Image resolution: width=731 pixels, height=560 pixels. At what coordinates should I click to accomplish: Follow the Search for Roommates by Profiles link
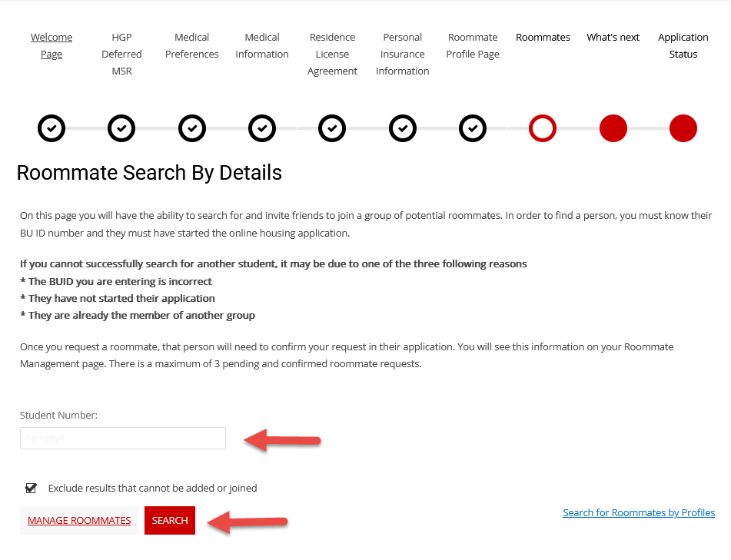(639, 512)
